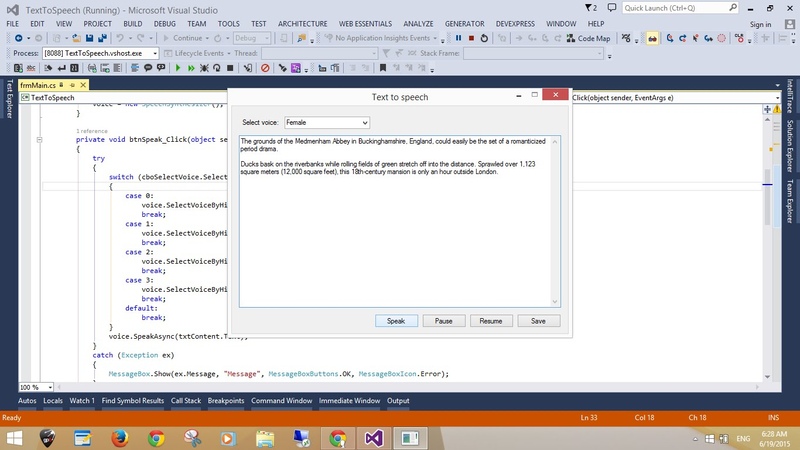Screen dimensions: 800x450
Task: Click the bookmark icon in toolbar
Action: 383,68
